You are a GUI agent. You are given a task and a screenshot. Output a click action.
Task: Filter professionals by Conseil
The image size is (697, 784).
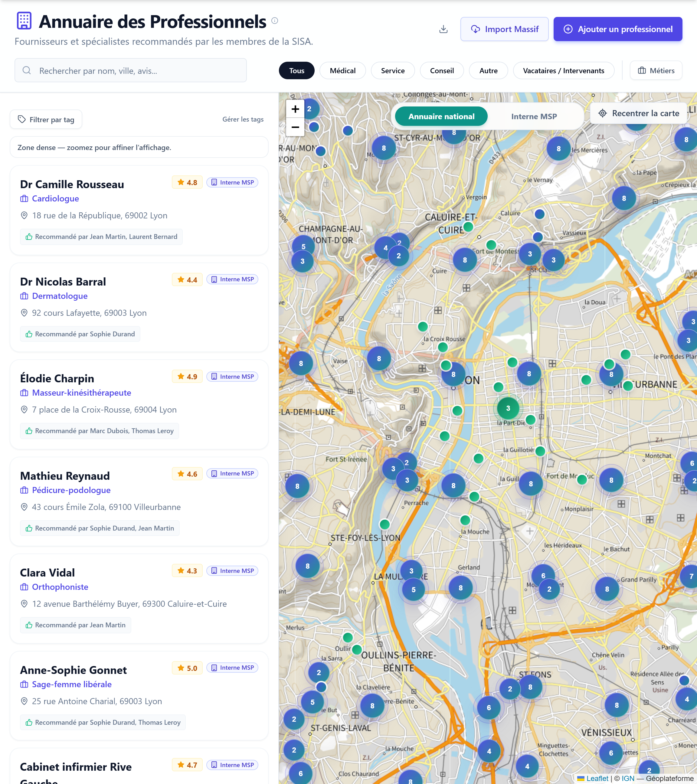coord(442,70)
